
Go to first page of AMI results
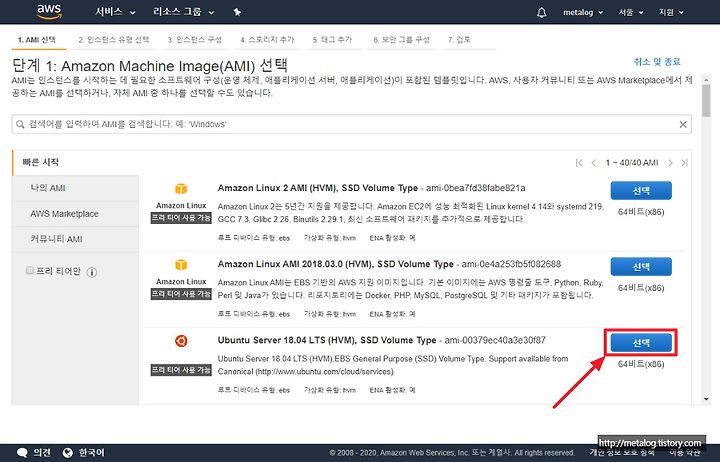pos(579,163)
